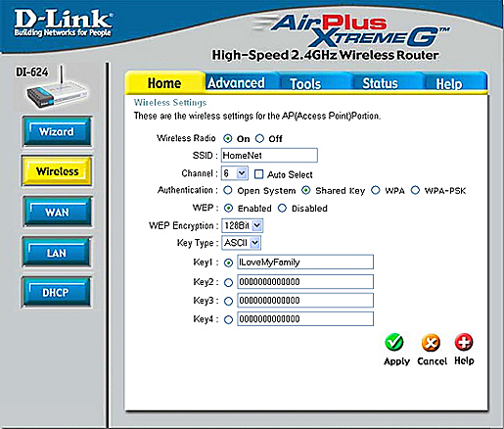Open the Key Type ASCII dropdown
The width and height of the screenshot is (504, 429).
coord(242,243)
